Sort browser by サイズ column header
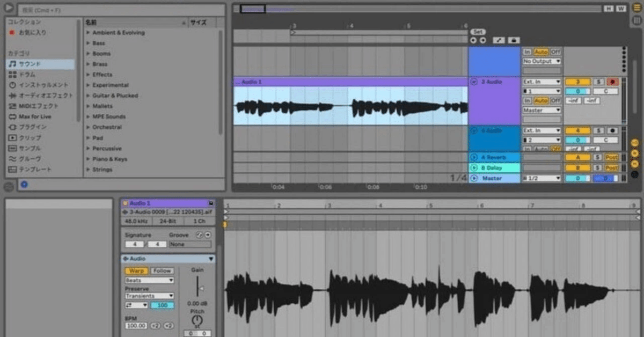This screenshot has height=337, width=644. point(202,23)
